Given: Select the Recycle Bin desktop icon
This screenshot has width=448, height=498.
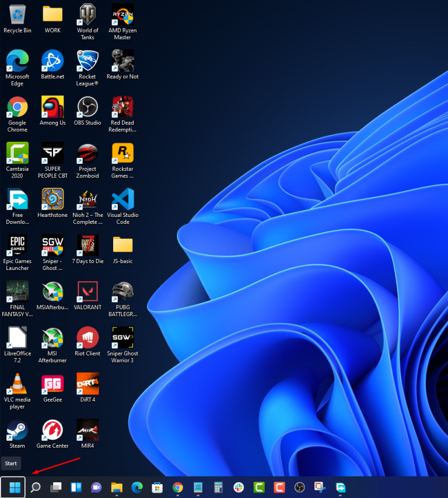Looking at the screenshot, I should [x=17, y=19].
